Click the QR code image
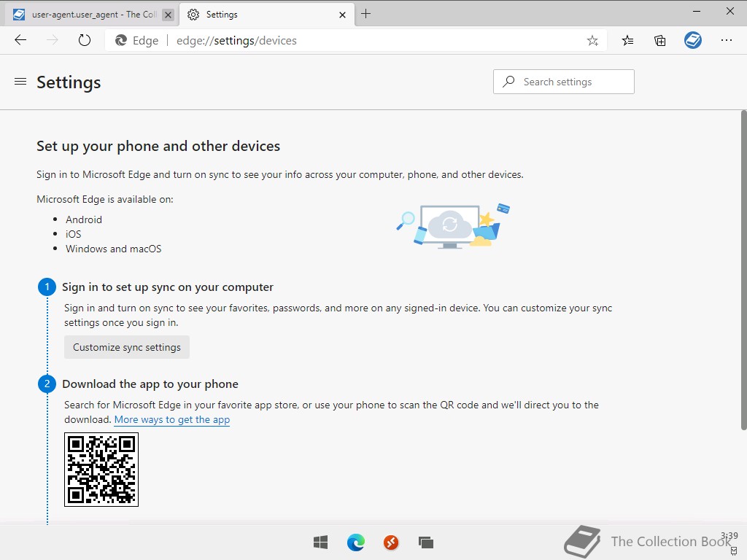Viewport: 747px width, 560px height. tap(101, 470)
